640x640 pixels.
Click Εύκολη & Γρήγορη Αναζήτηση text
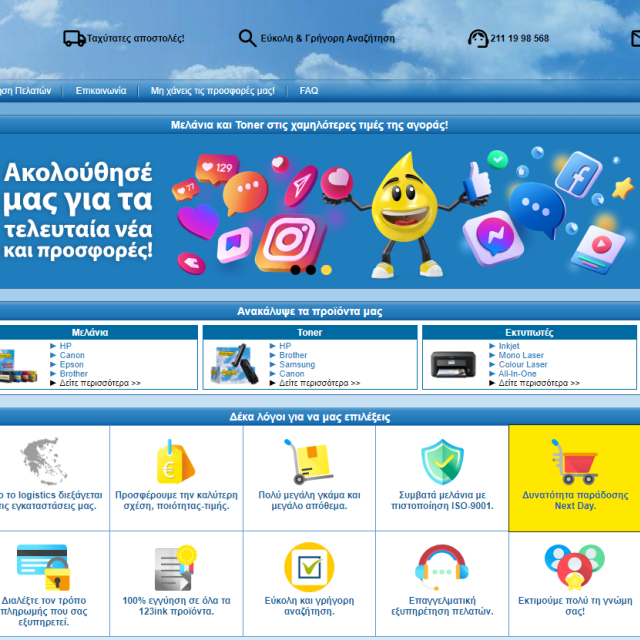[x=328, y=38]
